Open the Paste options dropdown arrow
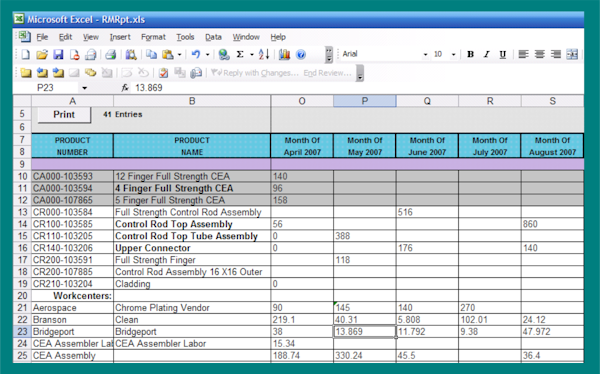Viewport: 600px width, 374px height. 179,55
